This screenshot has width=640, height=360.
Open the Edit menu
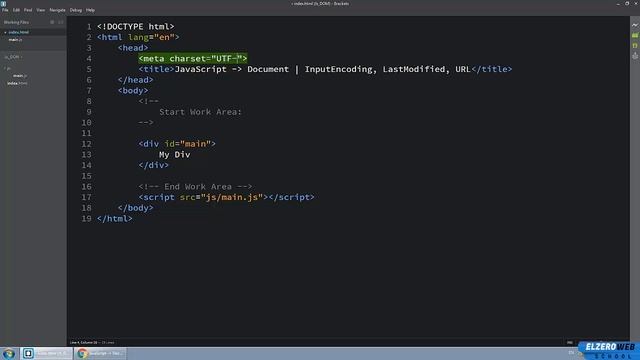16,10
